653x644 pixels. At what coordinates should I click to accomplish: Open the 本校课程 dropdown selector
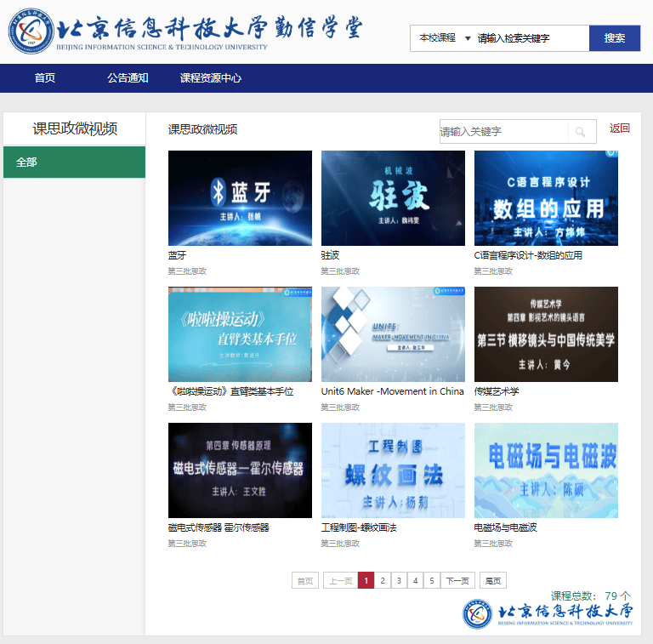[x=444, y=38]
